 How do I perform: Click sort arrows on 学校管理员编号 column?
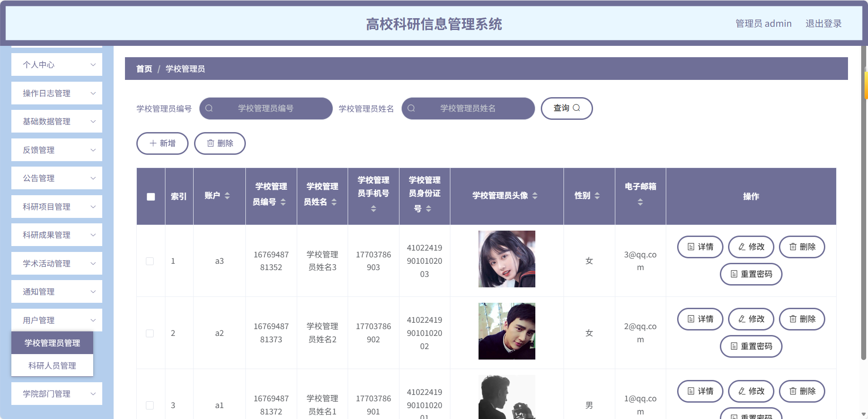click(283, 202)
